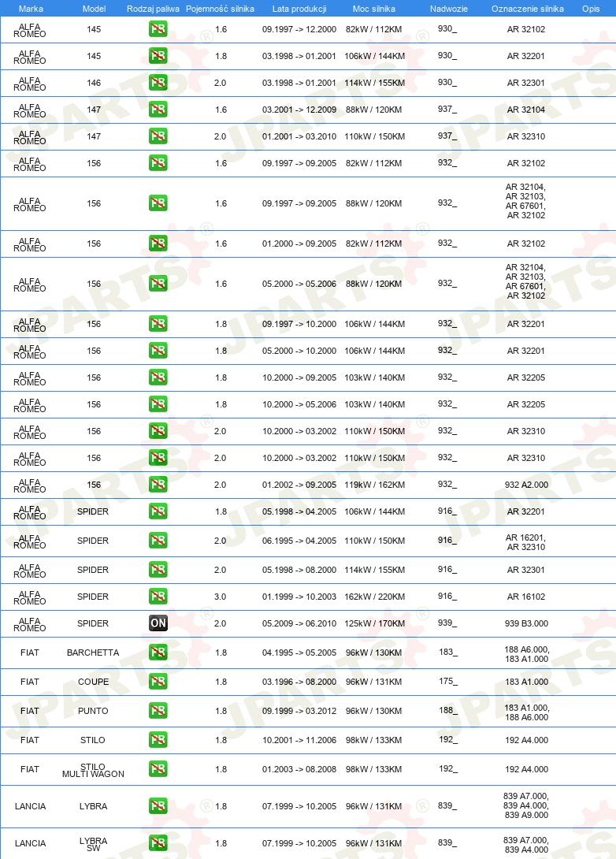Click the petrol icon in the Spider row dated 06.1995 -> 04.2005
This screenshot has height=859, width=616.
click(x=158, y=541)
